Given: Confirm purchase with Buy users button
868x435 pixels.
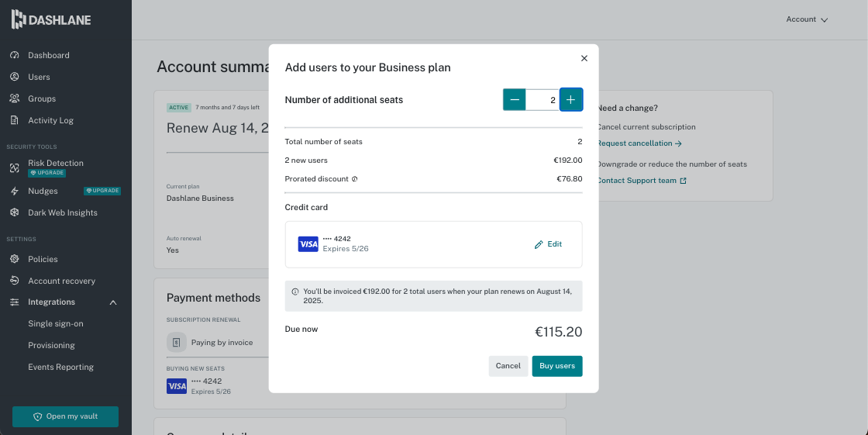Looking at the screenshot, I should [x=557, y=366].
